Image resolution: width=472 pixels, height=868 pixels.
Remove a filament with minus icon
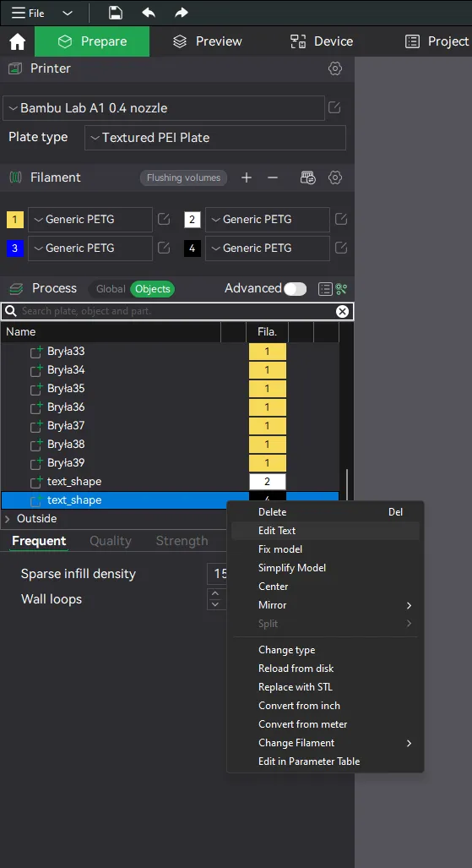[272, 177]
